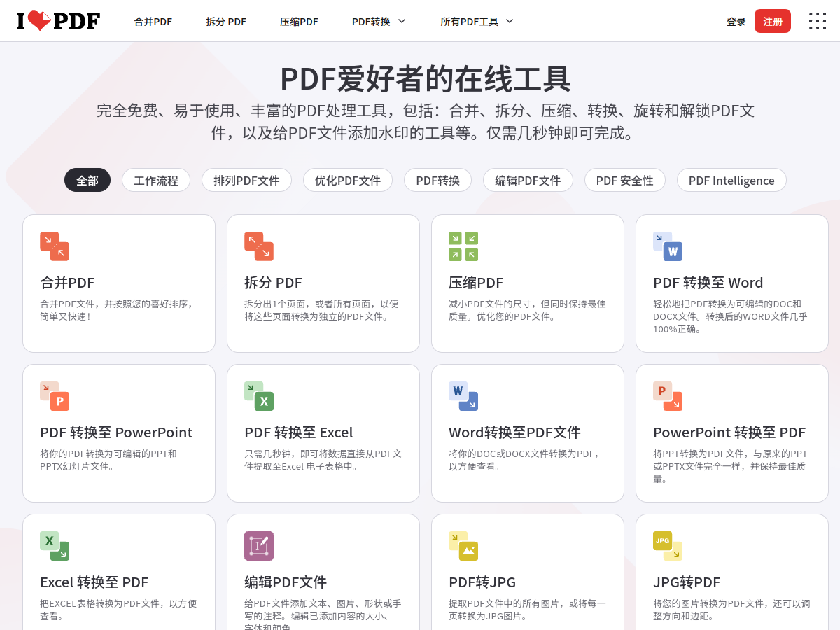This screenshot has height=630, width=840.
Task: Click description starting '只需几秒钟，即可将数据'
Action: click(x=323, y=460)
